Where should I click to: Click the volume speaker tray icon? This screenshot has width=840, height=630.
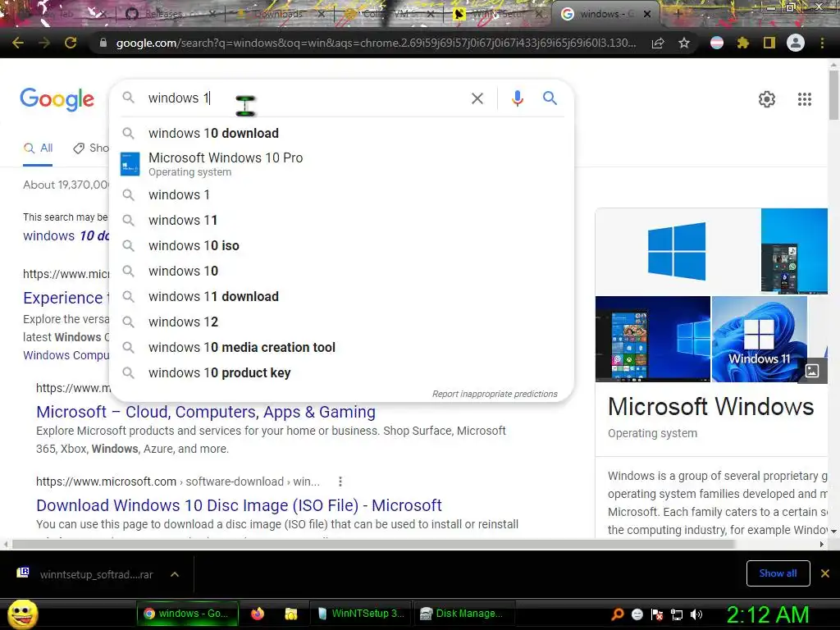(696, 614)
